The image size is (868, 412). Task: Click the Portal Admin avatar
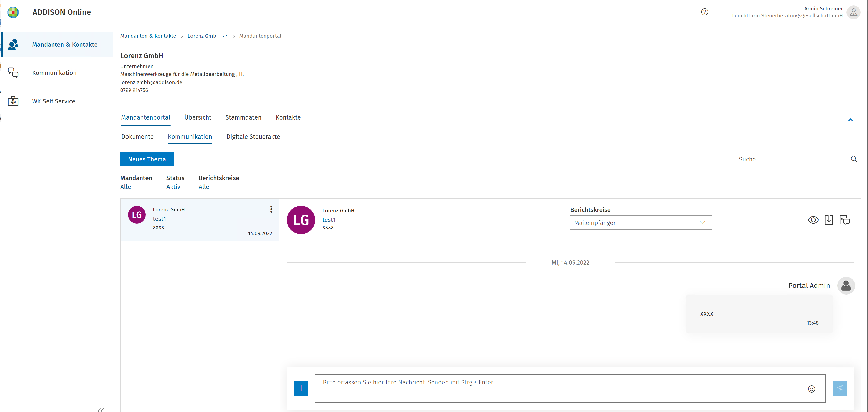pyautogui.click(x=846, y=286)
